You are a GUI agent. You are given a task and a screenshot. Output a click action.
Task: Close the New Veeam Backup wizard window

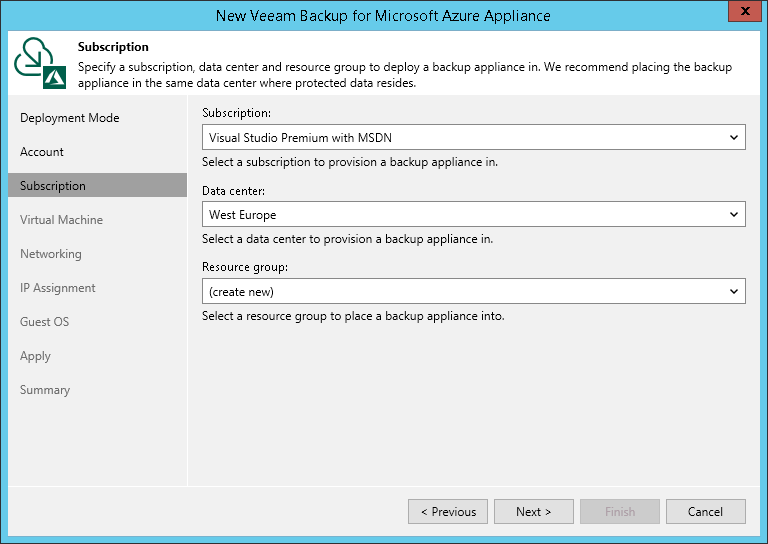[x=745, y=11]
